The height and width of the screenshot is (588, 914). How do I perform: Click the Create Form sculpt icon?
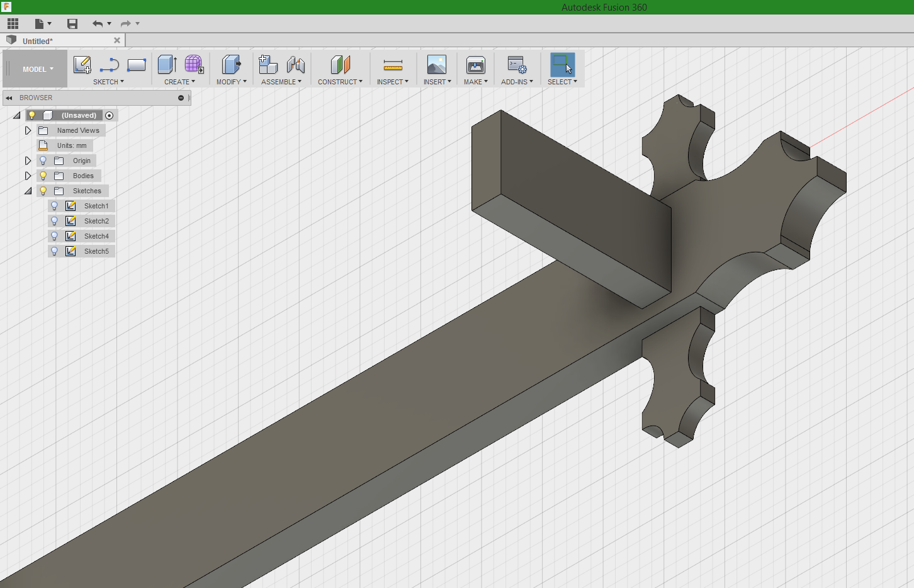pos(194,65)
